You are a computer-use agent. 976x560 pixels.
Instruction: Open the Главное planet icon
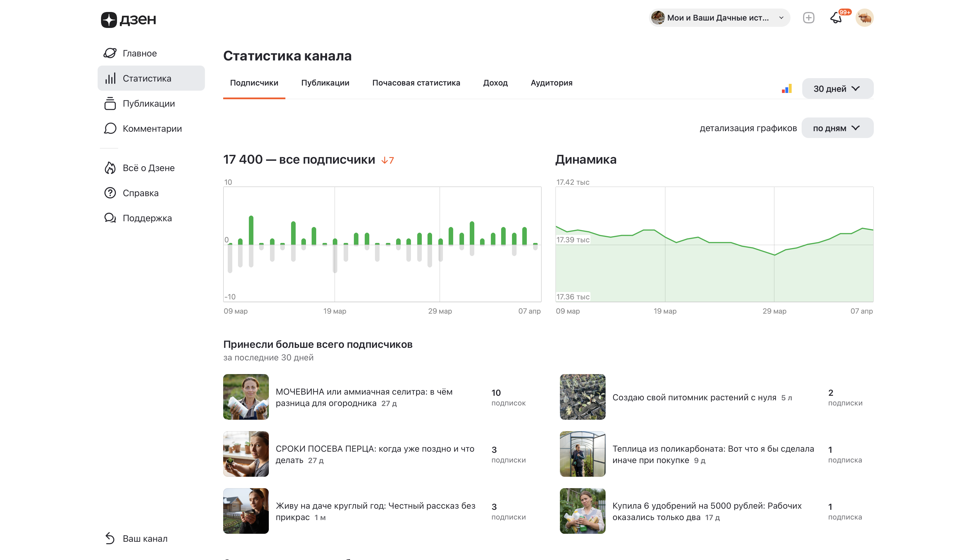tap(110, 53)
